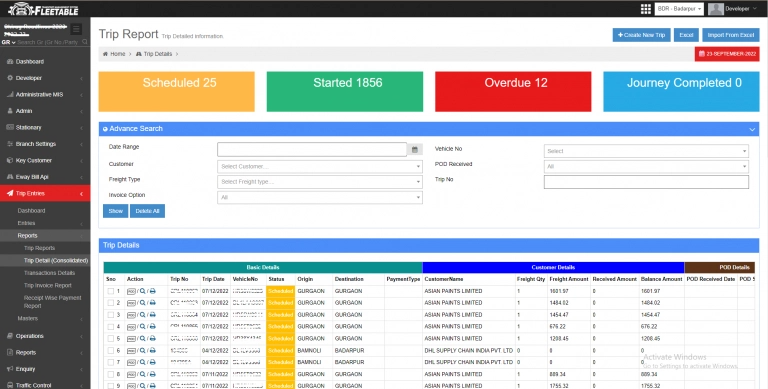Click the Excel export button
This screenshot has height=389, width=768.
pos(686,35)
